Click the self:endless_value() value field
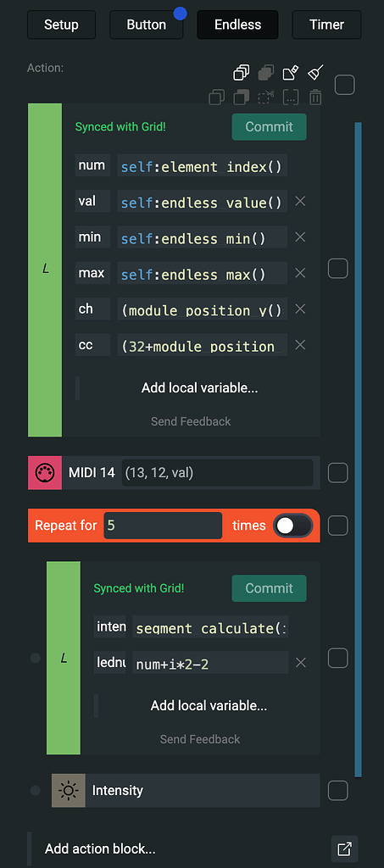This screenshot has width=384, height=868. click(202, 202)
